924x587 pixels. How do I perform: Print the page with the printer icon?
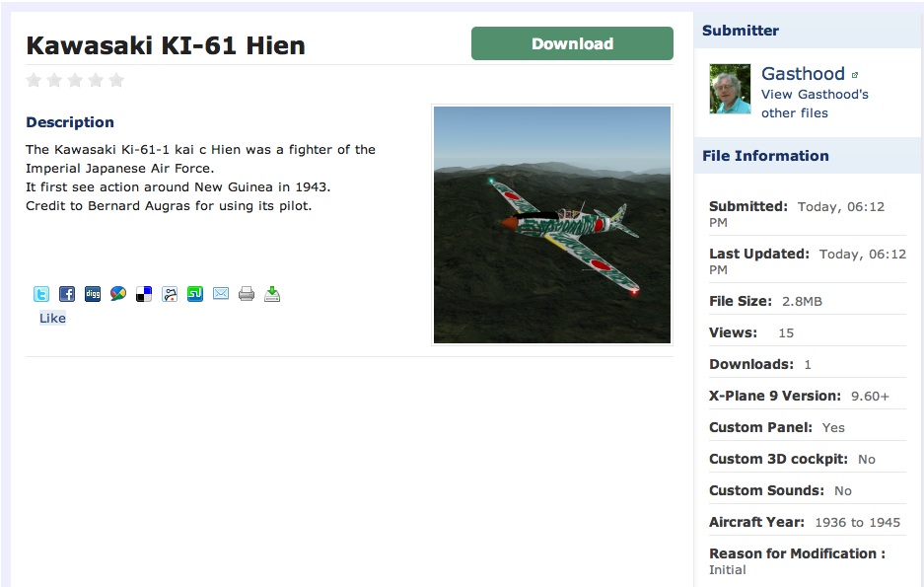tap(247, 294)
